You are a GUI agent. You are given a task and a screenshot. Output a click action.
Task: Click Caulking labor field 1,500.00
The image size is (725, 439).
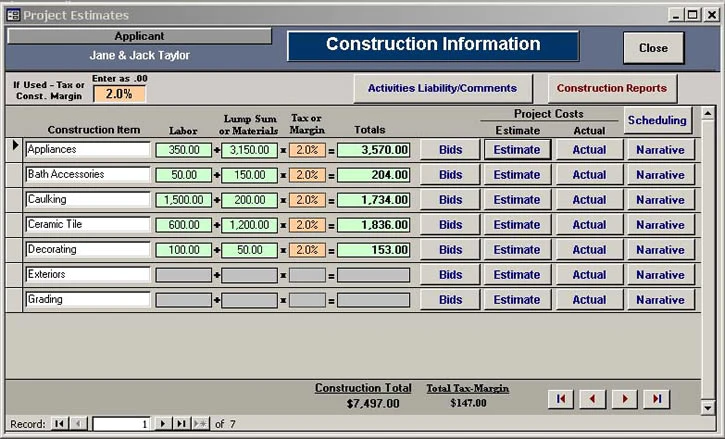(x=184, y=200)
